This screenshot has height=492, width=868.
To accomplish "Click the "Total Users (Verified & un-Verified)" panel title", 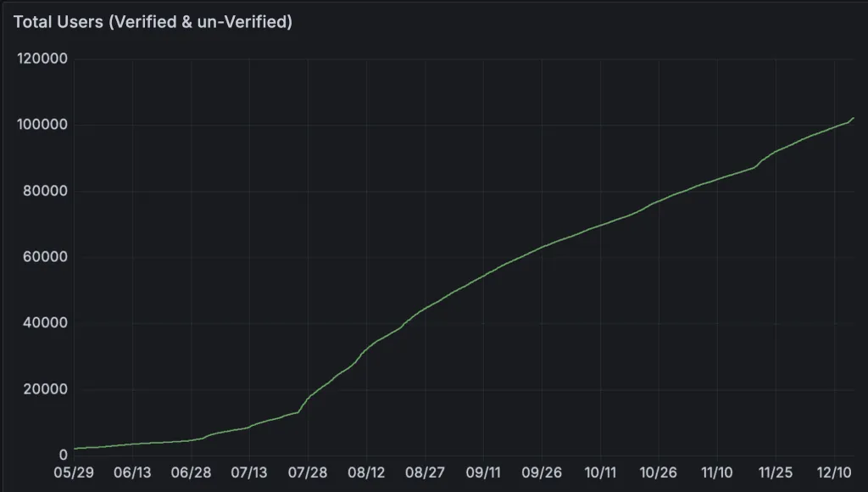I will pyautogui.click(x=153, y=22).
